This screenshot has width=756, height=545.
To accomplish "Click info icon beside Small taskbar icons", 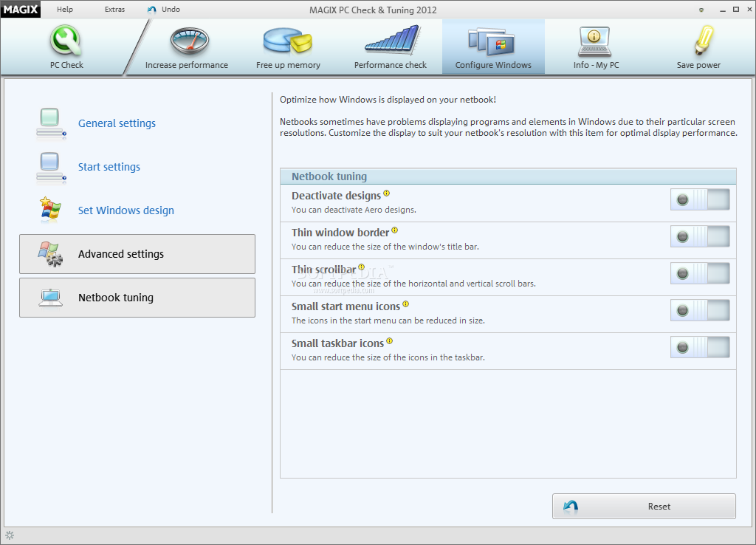I will [389, 341].
